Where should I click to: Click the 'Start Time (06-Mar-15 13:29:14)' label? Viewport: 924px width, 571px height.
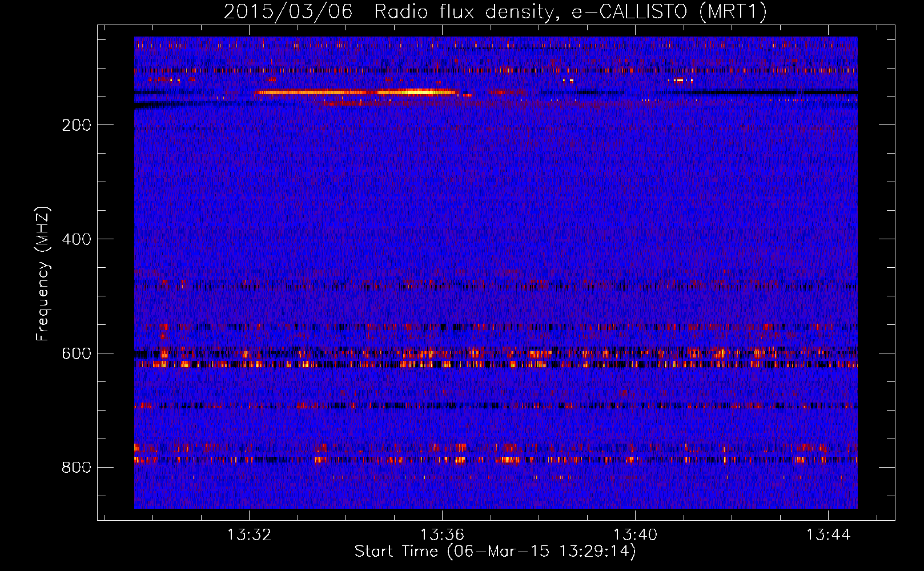(x=495, y=552)
